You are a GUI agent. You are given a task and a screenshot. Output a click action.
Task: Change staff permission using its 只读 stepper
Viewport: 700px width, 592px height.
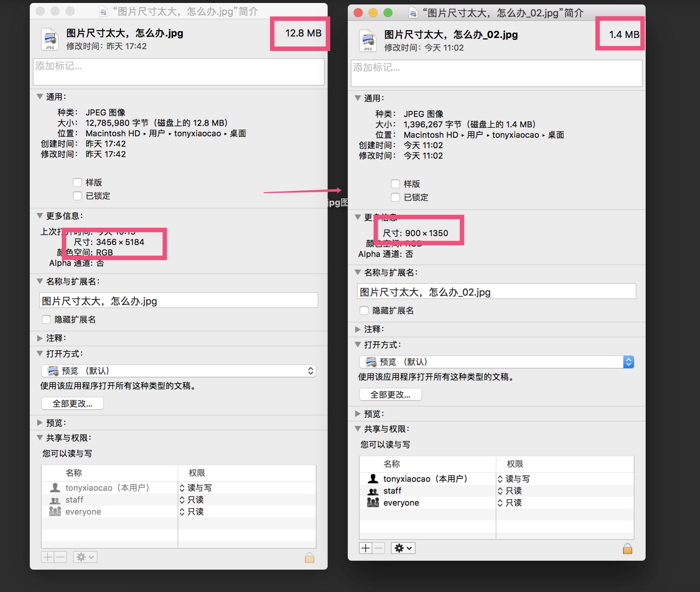pyautogui.click(x=501, y=491)
